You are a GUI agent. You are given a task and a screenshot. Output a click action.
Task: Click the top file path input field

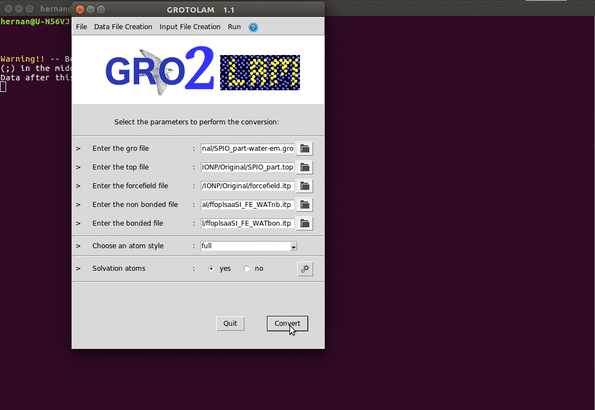(x=247, y=167)
